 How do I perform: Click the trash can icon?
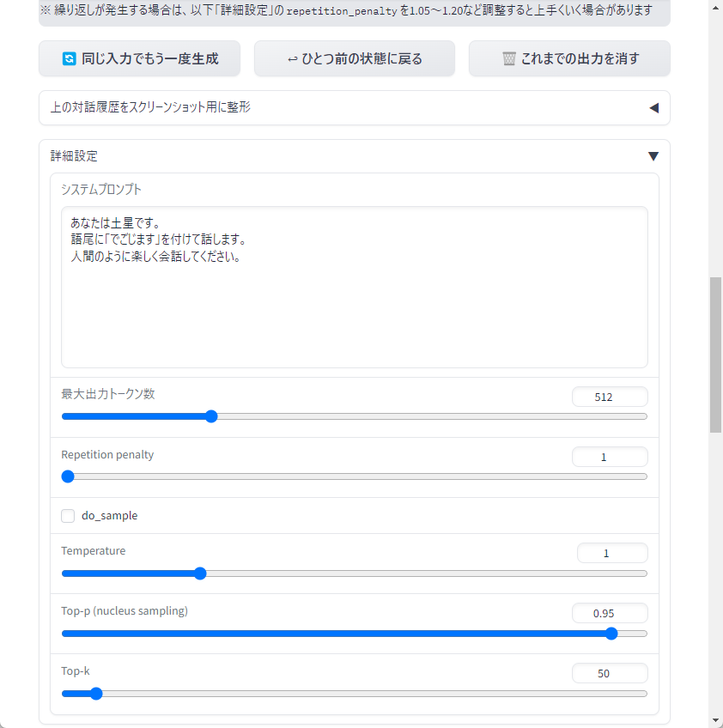tap(509, 59)
